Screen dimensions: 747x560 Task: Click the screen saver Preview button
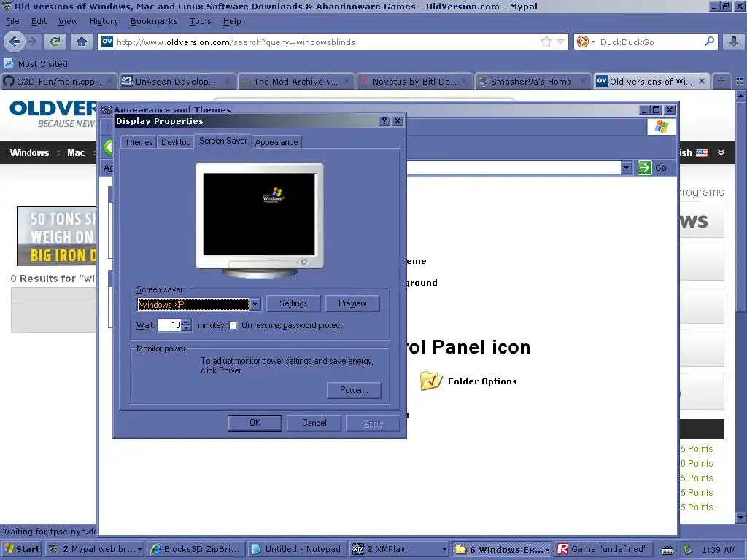[x=352, y=303]
